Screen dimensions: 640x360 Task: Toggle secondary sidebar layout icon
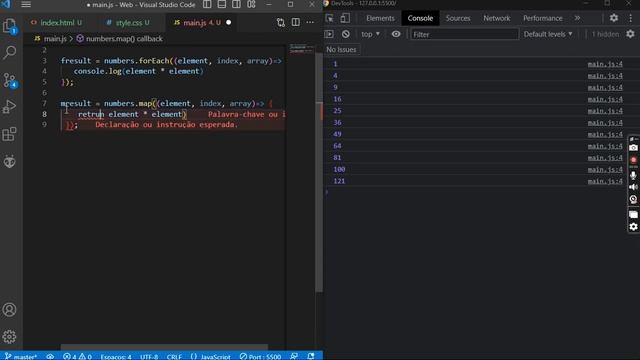point(236,4)
